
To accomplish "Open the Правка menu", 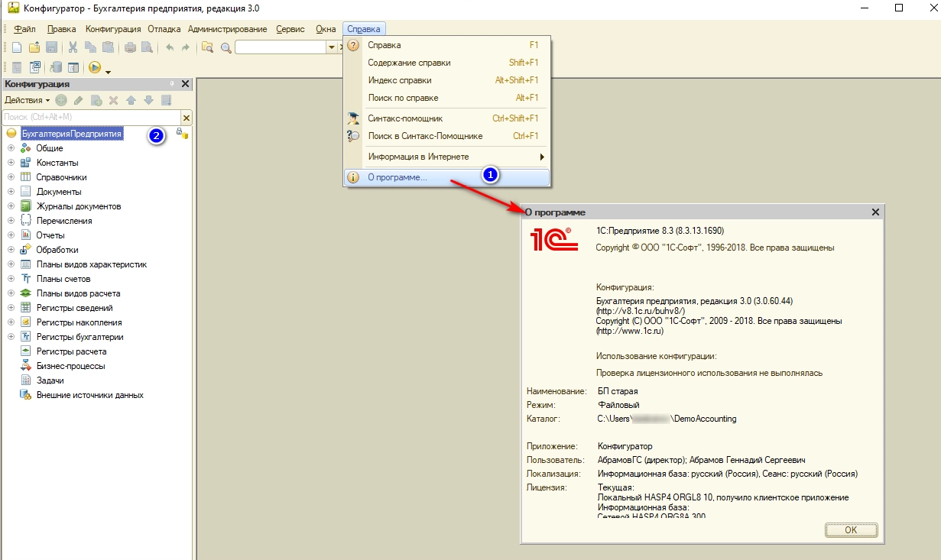I will click(61, 29).
